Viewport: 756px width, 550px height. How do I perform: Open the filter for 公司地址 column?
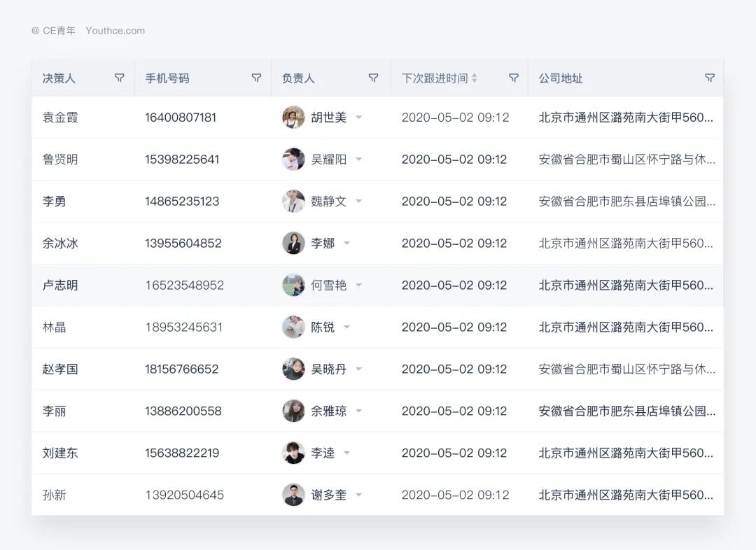pos(710,78)
